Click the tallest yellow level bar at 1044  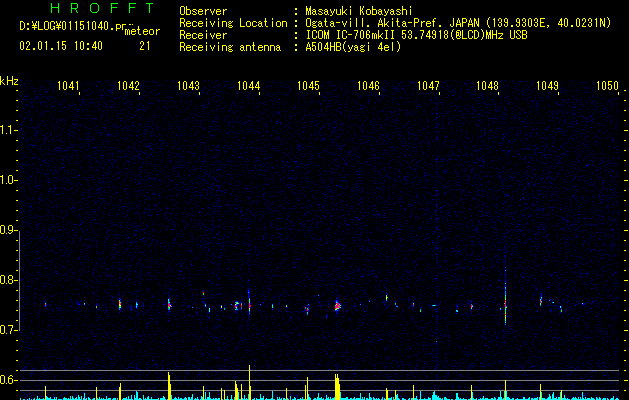(x=250, y=382)
